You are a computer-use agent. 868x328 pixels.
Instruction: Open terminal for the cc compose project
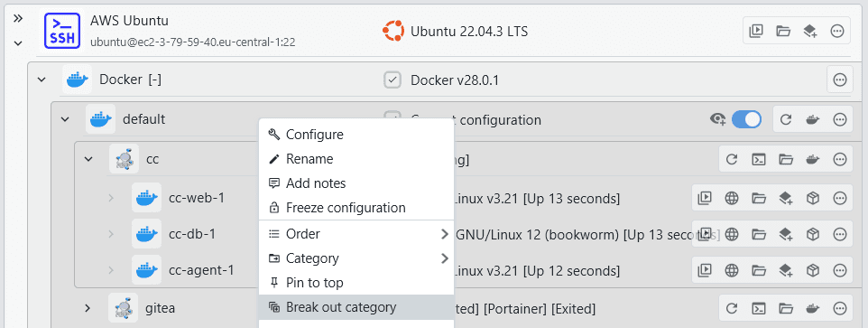pyautogui.click(x=759, y=160)
